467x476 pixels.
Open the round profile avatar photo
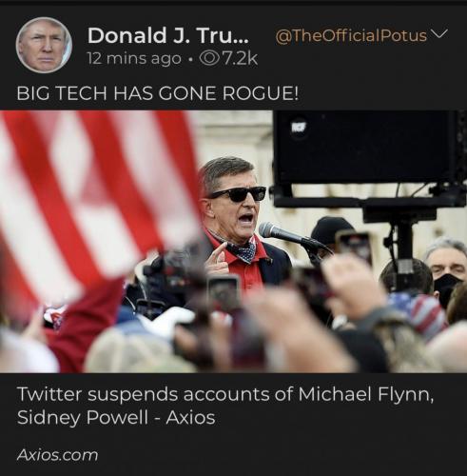[x=44, y=45]
